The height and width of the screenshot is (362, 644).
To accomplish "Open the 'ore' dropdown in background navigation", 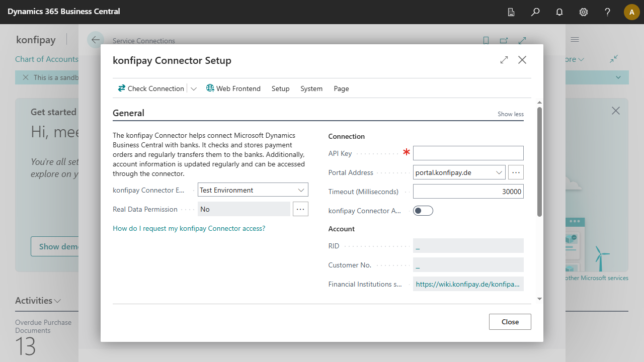I will pos(575,59).
